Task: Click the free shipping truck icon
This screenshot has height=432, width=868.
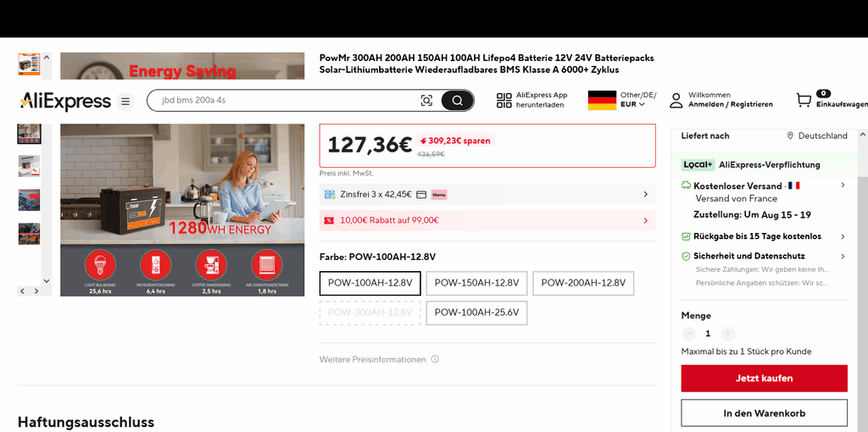Action: [686, 186]
